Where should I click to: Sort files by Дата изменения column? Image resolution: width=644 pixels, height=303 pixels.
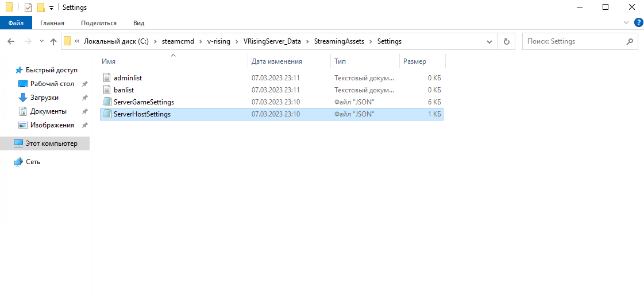pyautogui.click(x=277, y=61)
